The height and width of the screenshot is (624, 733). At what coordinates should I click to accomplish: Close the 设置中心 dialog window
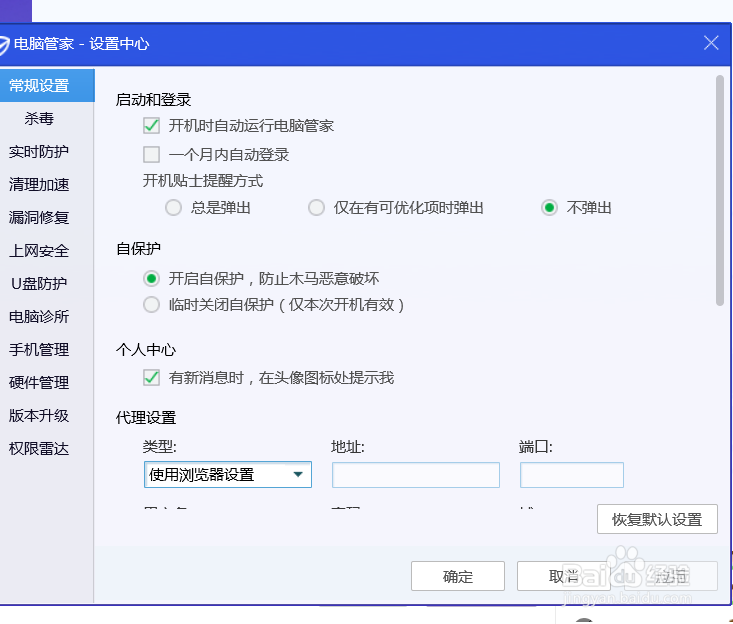[711, 43]
